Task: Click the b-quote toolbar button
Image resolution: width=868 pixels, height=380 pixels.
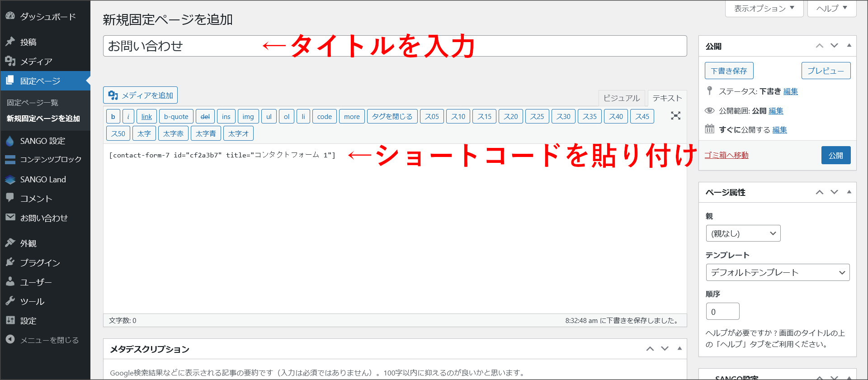Action: [x=176, y=117]
